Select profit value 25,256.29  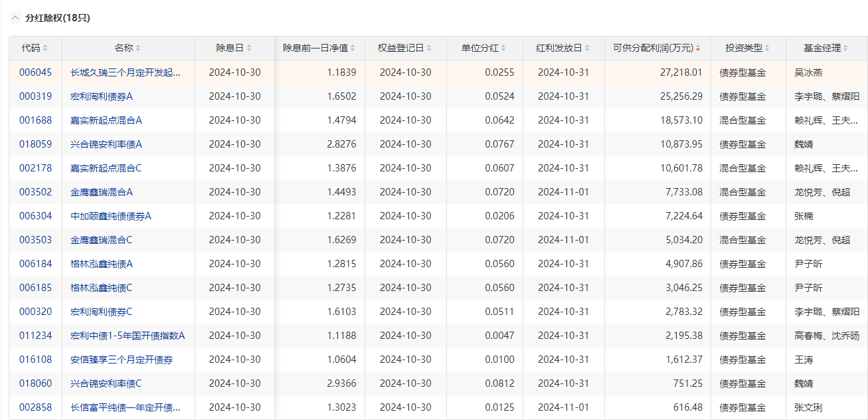681,96
